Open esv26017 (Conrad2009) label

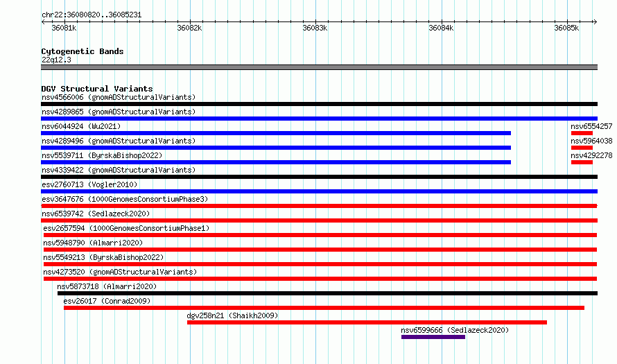tap(107, 301)
